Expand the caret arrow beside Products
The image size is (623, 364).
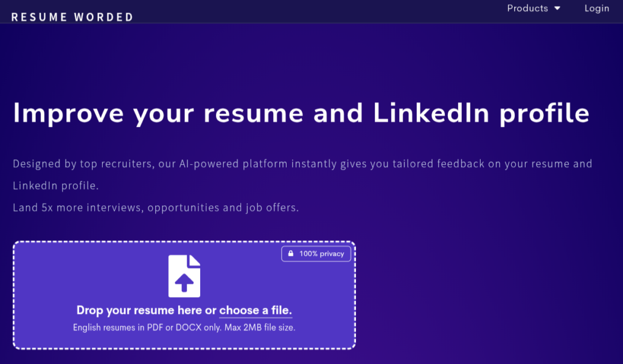557,9
